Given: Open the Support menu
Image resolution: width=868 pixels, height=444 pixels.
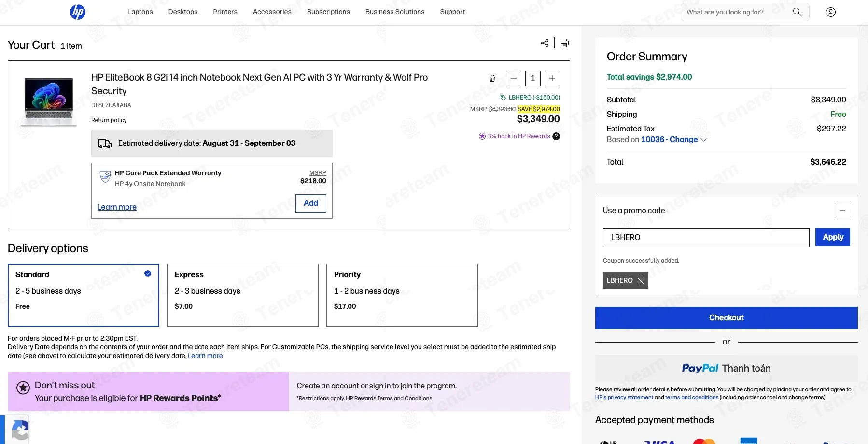Looking at the screenshot, I should 453,12.
